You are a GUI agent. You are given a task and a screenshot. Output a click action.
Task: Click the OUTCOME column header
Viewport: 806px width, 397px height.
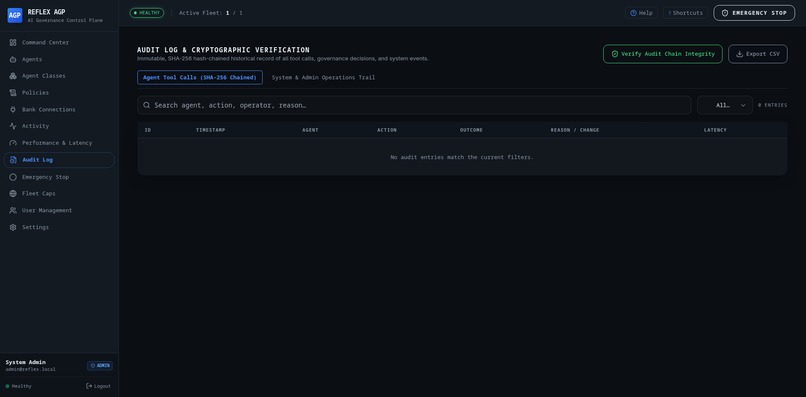(x=471, y=130)
